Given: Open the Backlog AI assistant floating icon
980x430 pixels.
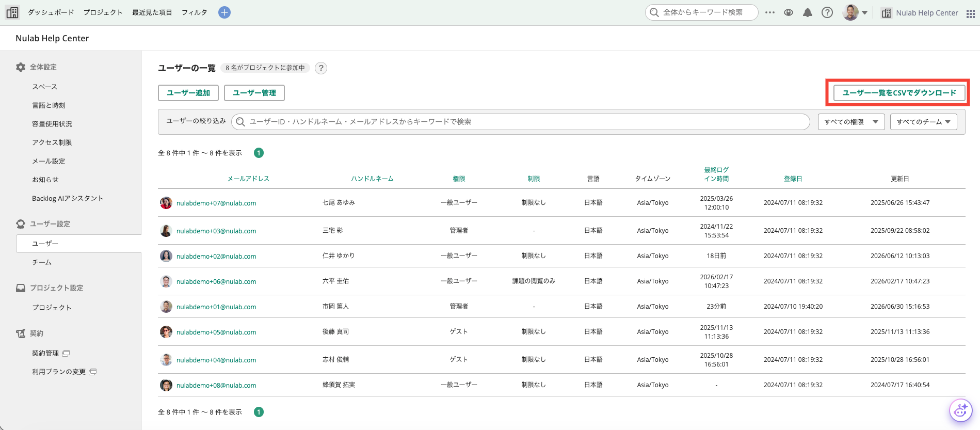Looking at the screenshot, I should (961, 411).
